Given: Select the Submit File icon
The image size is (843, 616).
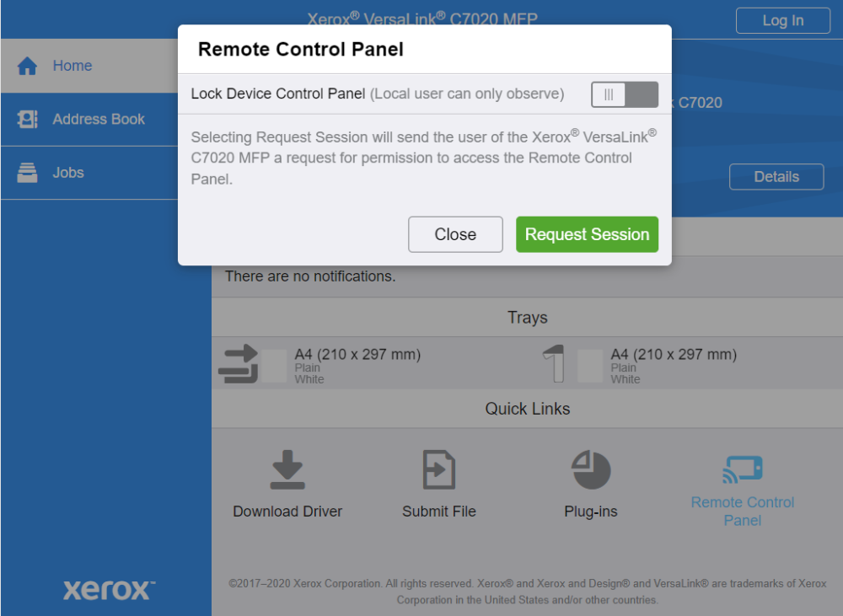Looking at the screenshot, I should pyautogui.click(x=438, y=469).
